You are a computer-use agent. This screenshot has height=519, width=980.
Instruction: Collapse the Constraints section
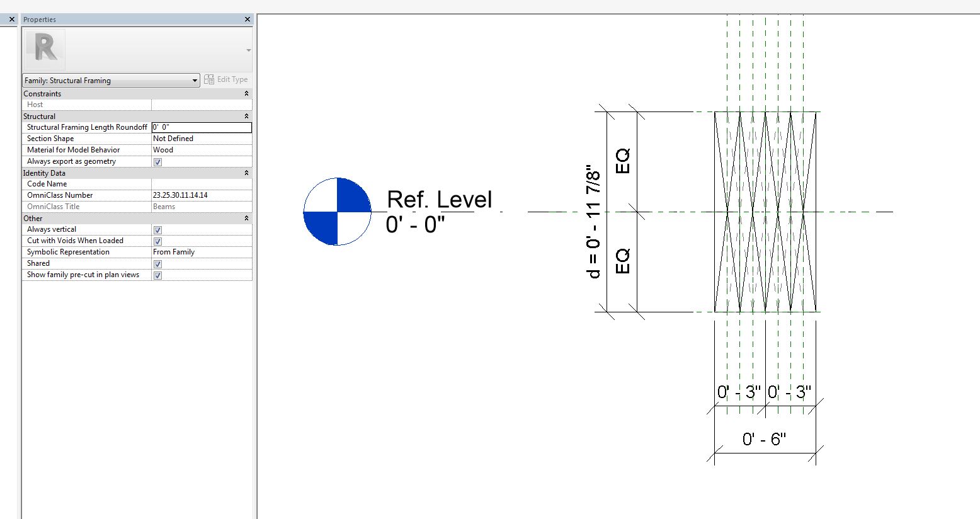point(246,93)
